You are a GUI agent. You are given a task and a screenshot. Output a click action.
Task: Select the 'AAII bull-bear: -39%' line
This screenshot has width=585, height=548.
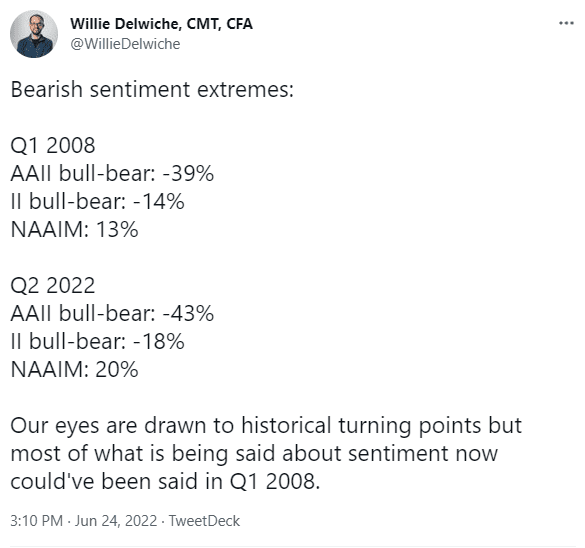[112, 173]
